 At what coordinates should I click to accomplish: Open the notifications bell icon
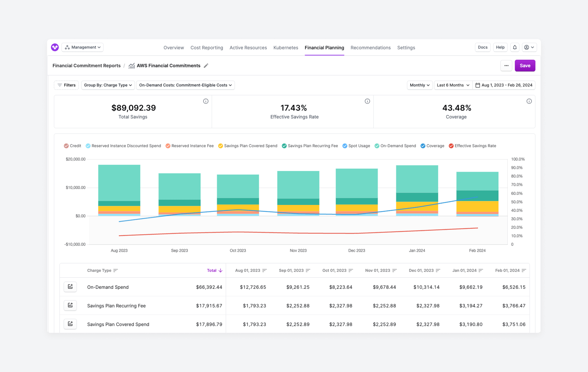click(514, 47)
